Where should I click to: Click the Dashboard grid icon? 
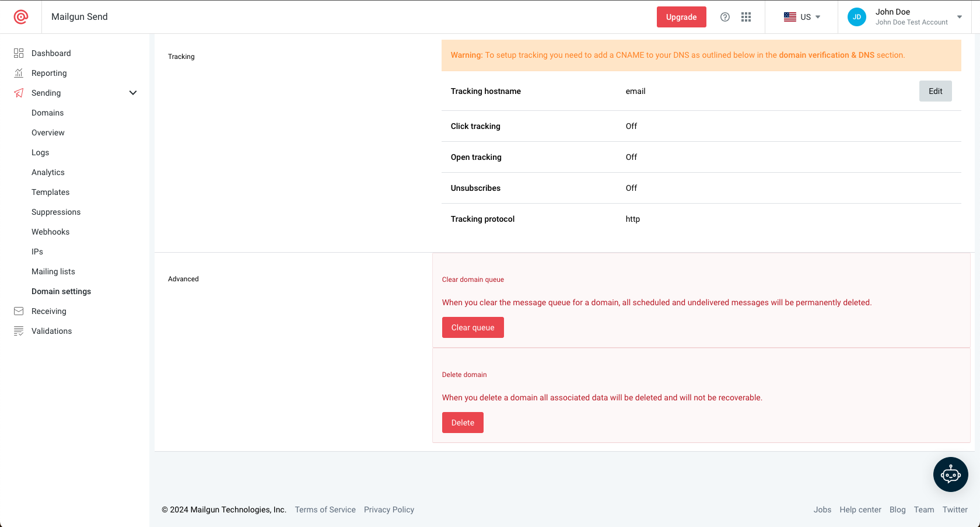[x=19, y=53]
